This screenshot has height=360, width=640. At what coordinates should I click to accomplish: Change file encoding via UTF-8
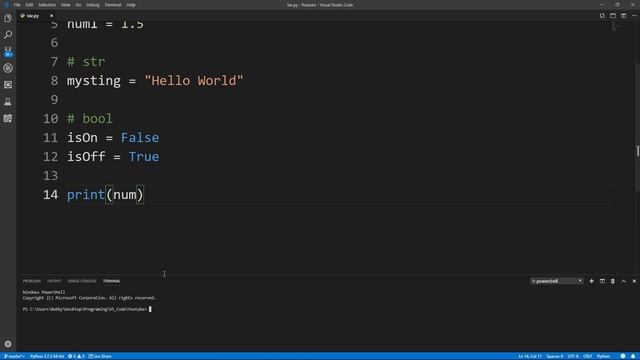point(573,356)
